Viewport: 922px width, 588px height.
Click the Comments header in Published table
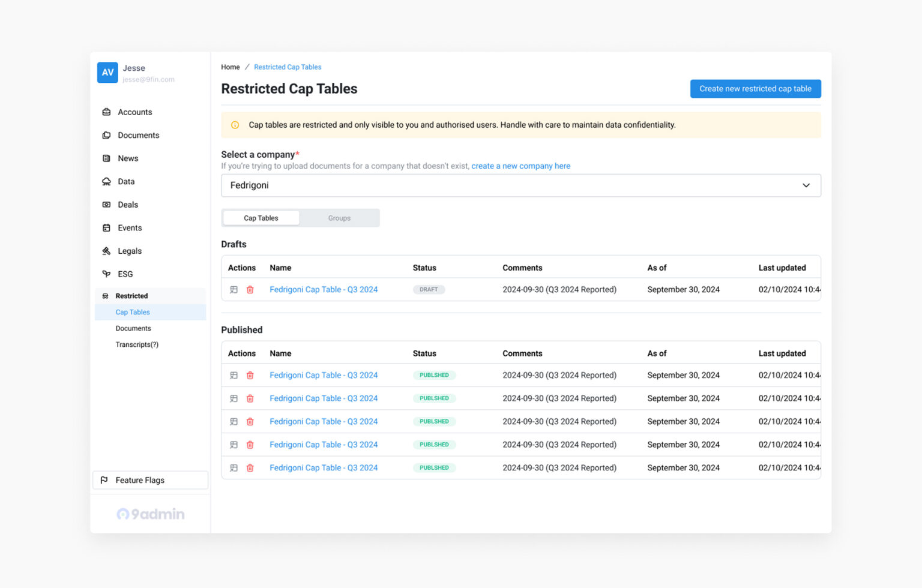coord(522,353)
